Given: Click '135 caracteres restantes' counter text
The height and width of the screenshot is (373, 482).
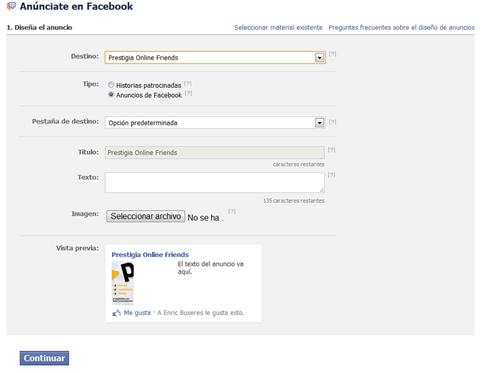Looking at the screenshot, I should coord(294,201).
